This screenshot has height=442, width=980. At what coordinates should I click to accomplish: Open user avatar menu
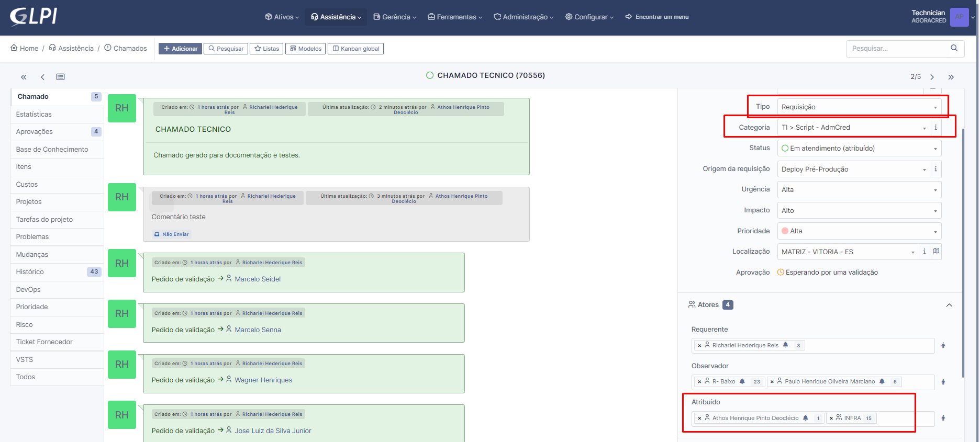[960, 17]
